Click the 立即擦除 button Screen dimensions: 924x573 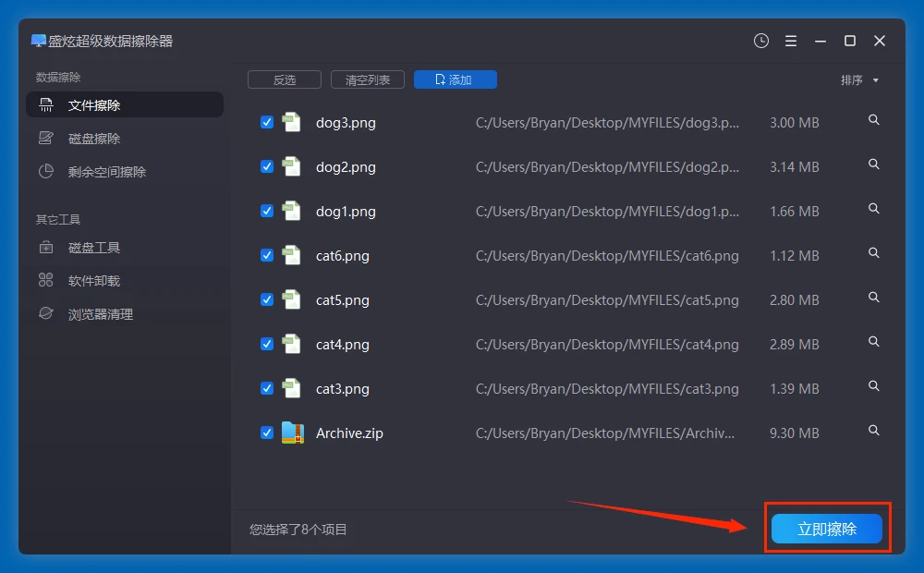click(827, 529)
